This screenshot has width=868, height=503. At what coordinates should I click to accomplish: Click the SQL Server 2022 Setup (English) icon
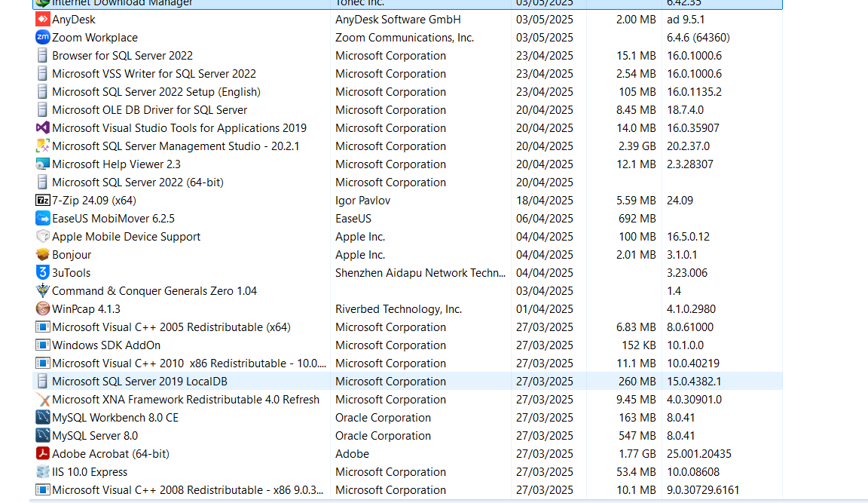42,91
